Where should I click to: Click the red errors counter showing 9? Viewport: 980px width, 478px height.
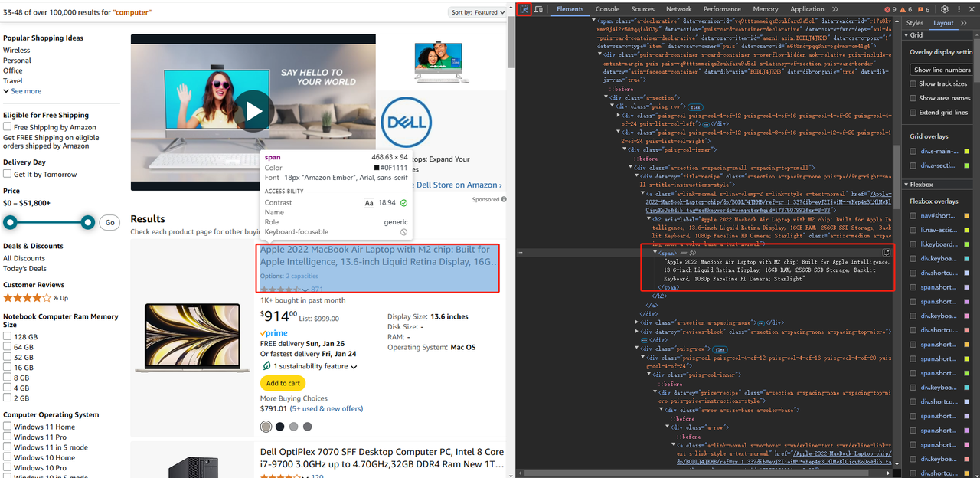[x=890, y=9]
